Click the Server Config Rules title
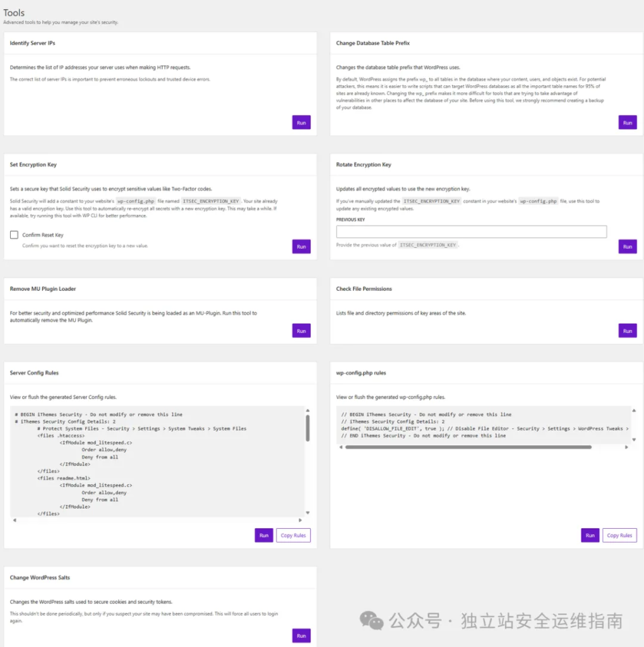The image size is (644, 647). click(34, 373)
